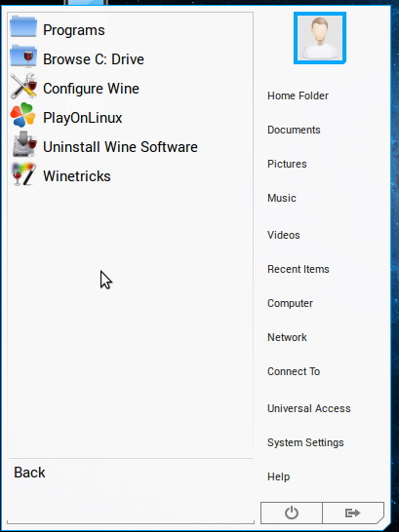This screenshot has height=532, width=399.
Task: Open the Winetricks icon
Action: [23, 174]
